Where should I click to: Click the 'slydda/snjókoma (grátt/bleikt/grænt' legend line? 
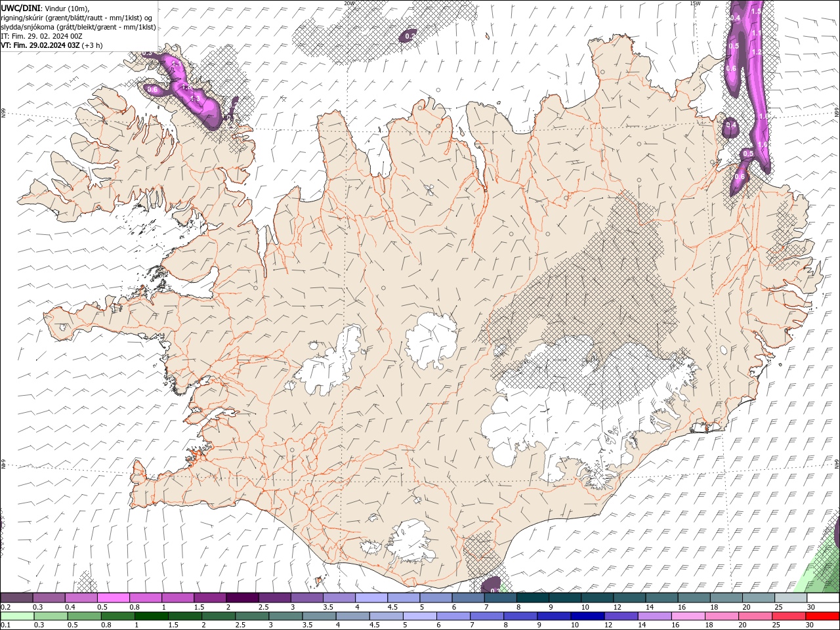click(78, 27)
